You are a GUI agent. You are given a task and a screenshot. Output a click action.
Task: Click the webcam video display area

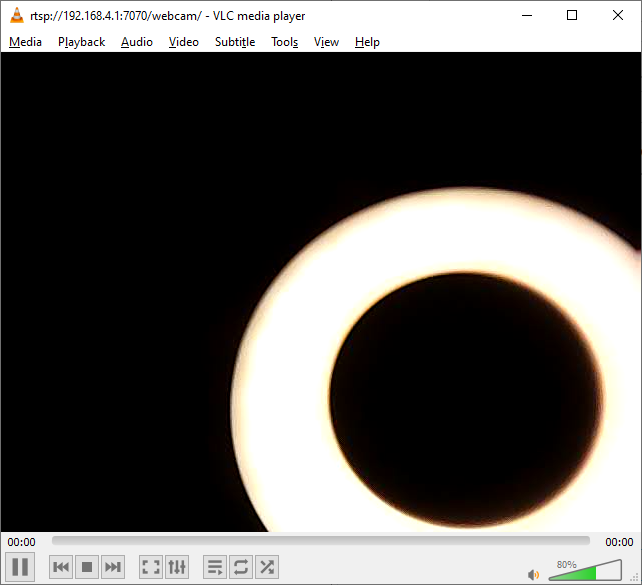click(x=321, y=292)
